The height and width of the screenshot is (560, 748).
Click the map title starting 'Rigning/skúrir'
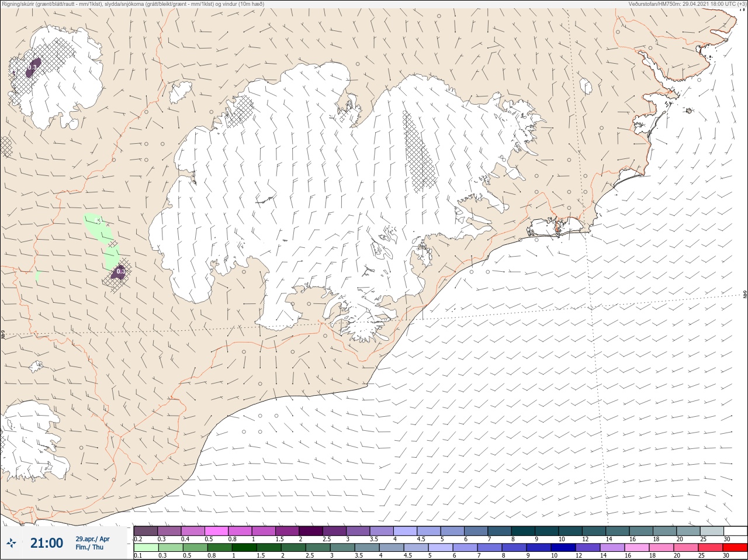point(133,4)
